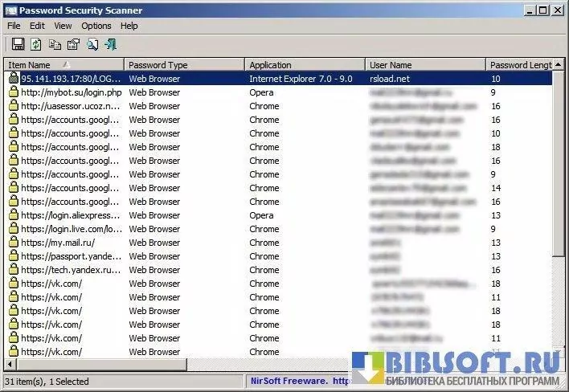Open Properties via the toolbar icon
This screenshot has height=392, width=569.
(x=73, y=44)
